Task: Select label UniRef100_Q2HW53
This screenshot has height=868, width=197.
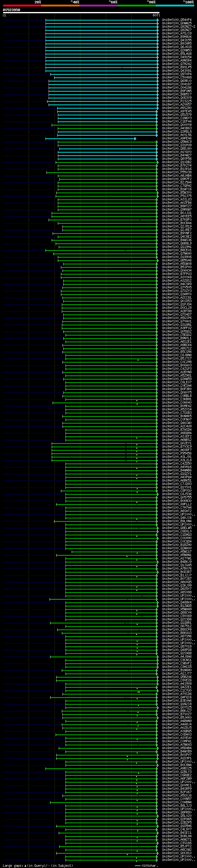Action: [177, 50]
